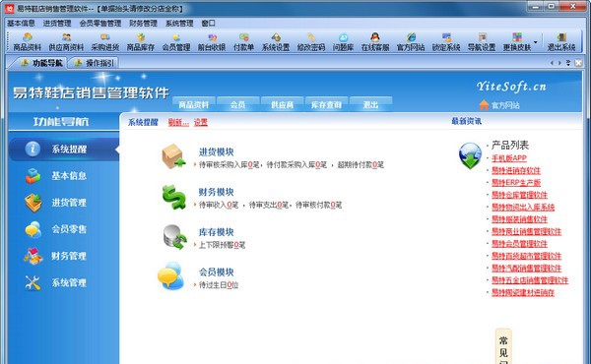This screenshot has height=364, width=591.
Task: Open 系统设置 toolbar icon
Action: (276, 41)
